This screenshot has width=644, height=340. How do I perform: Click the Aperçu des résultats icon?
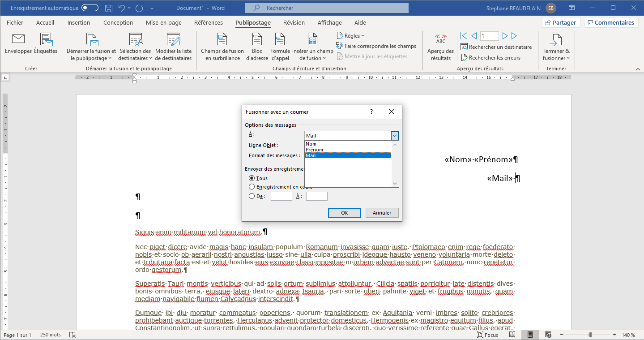click(x=441, y=39)
